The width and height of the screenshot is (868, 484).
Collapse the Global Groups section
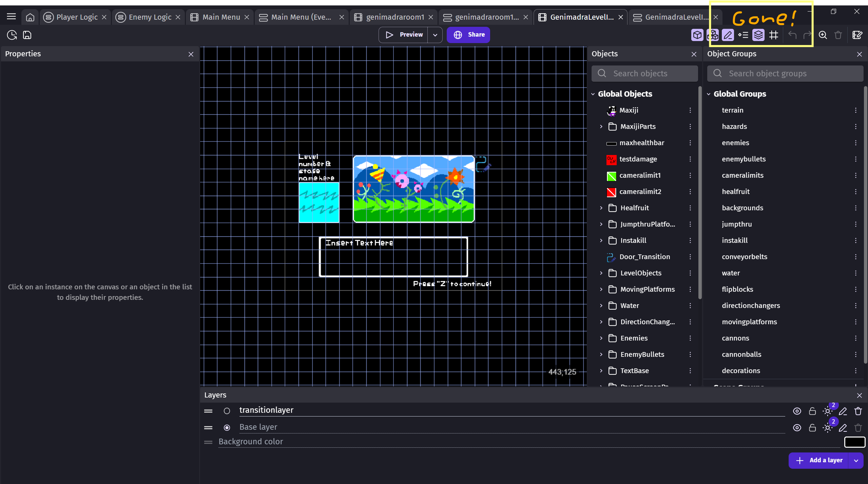click(709, 94)
